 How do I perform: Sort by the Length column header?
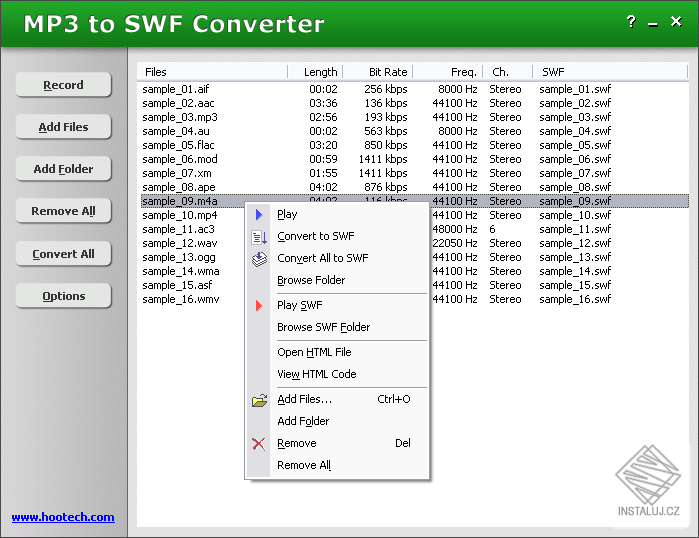point(315,72)
